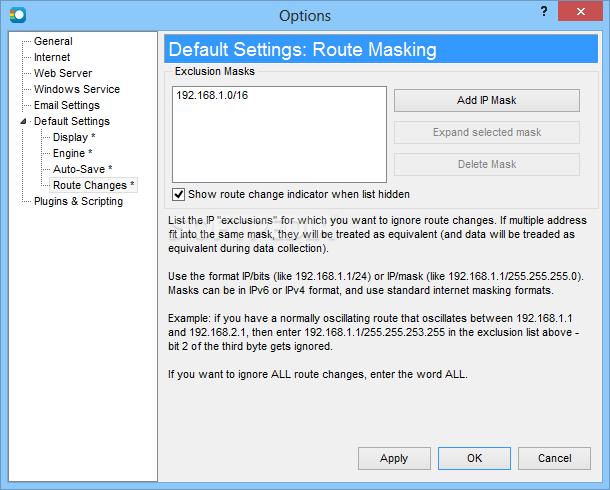Viewport: 610px width, 490px height.
Task: Collapse the Default Settings tree node
Action: [24, 122]
